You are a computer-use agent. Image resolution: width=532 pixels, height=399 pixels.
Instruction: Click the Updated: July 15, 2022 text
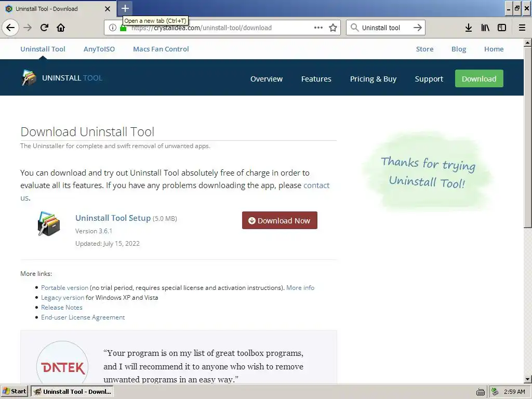pos(108,243)
